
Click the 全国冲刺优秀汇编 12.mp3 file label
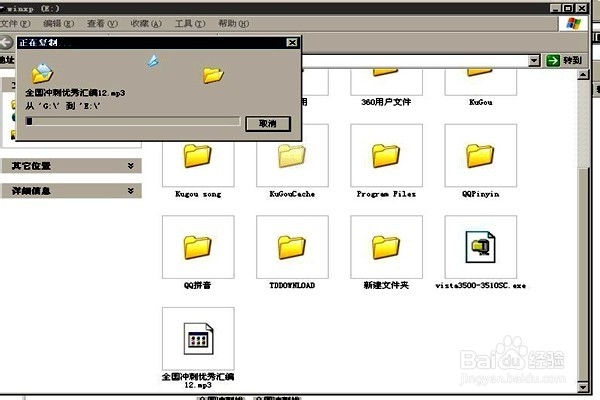pyautogui.click(x=198, y=381)
